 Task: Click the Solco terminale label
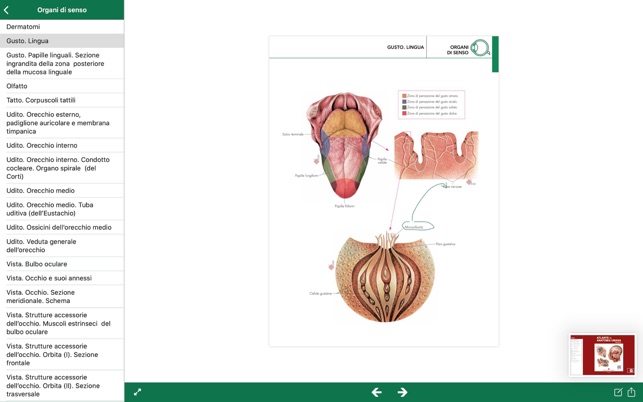tap(293, 134)
